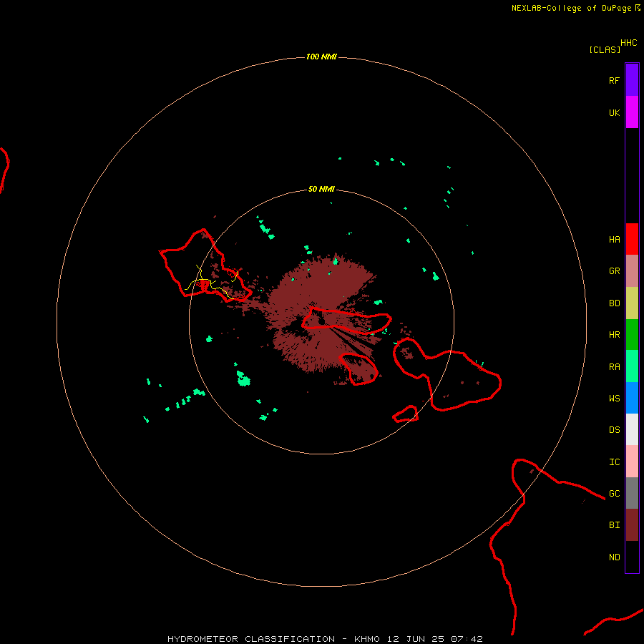Click the "WS" legend label
The width and height of the screenshot is (644, 644).
click(614, 398)
